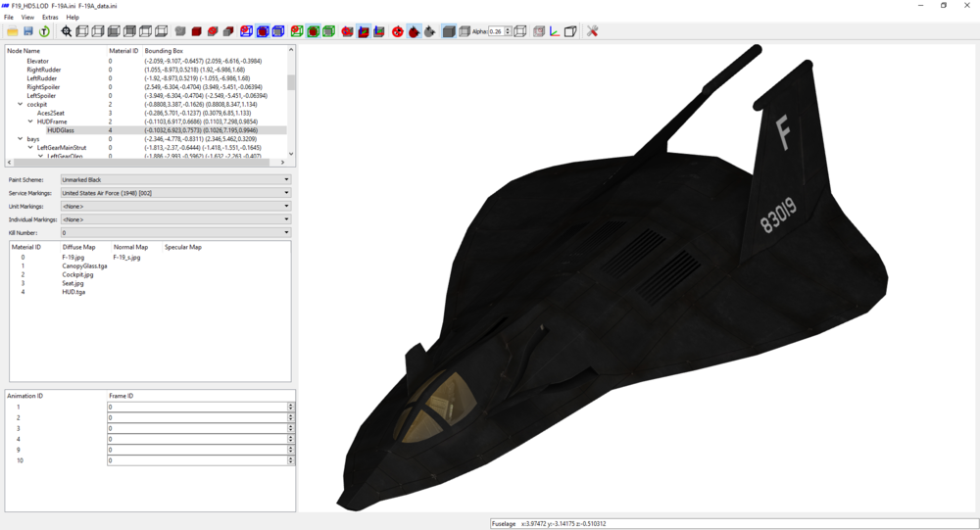The width and height of the screenshot is (980, 530).
Task: Click the solid red cube icon
Action: click(196, 31)
